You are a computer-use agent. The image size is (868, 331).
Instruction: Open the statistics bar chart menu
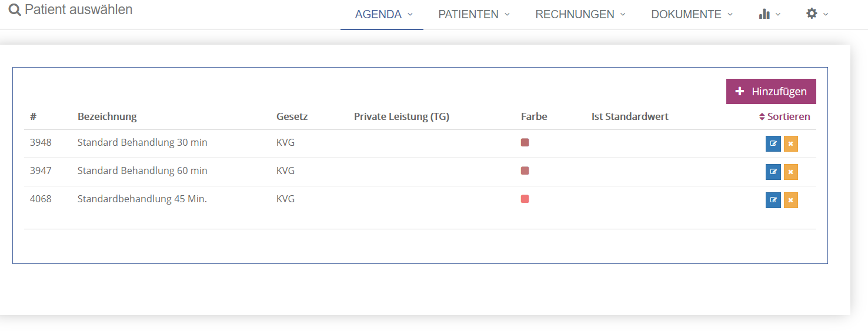point(769,14)
